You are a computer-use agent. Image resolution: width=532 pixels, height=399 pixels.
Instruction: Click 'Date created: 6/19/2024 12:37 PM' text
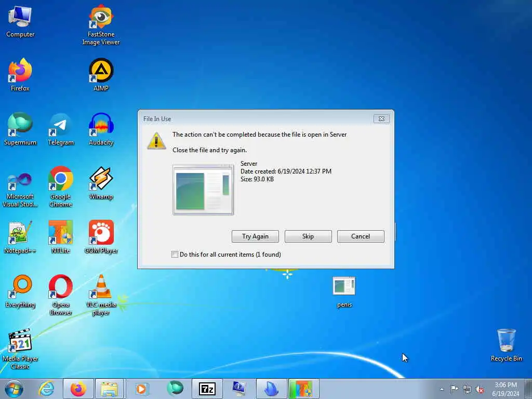click(x=286, y=171)
